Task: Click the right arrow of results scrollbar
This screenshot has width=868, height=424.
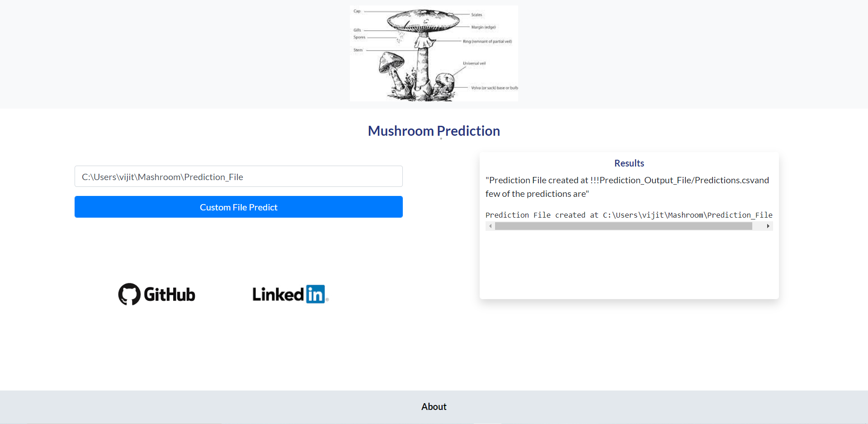Action: click(768, 226)
